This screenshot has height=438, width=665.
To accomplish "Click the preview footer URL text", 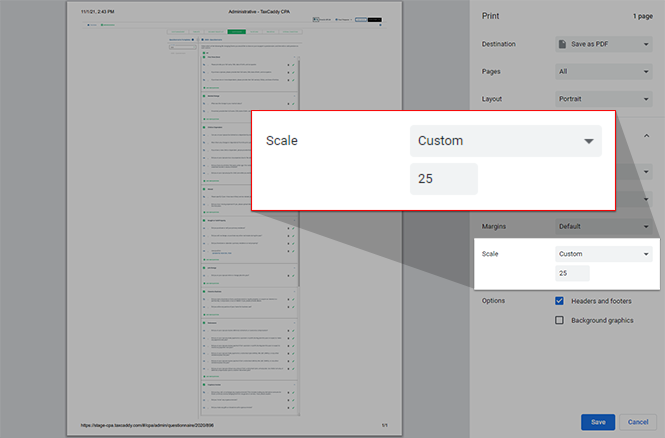I will (148, 425).
